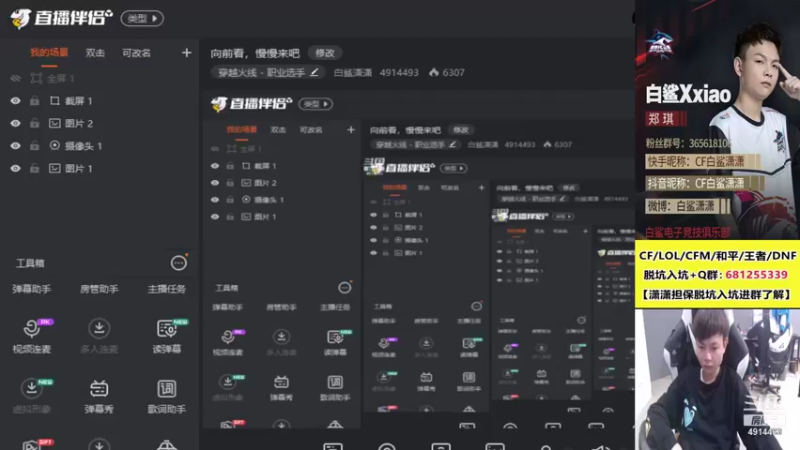800x450 pixels.
Task: Hide the 截屏 1 source
Action: [15, 101]
